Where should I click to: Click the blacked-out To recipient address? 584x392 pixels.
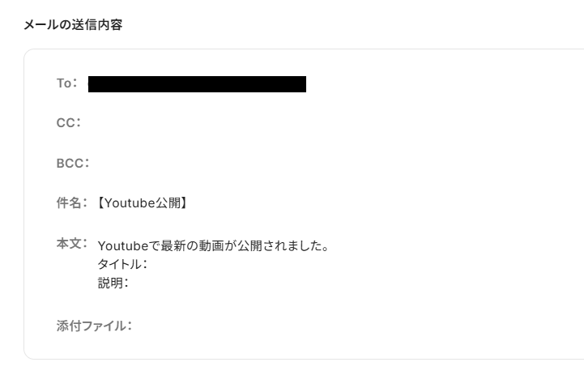coord(197,84)
